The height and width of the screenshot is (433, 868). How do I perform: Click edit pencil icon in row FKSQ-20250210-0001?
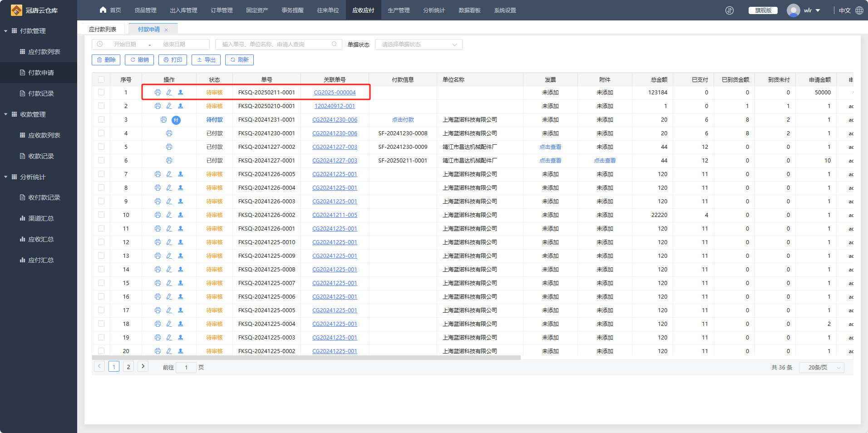click(x=169, y=106)
